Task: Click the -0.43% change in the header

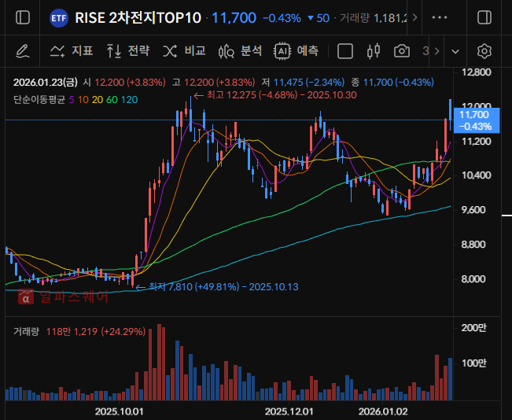Action: coord(282,18)
